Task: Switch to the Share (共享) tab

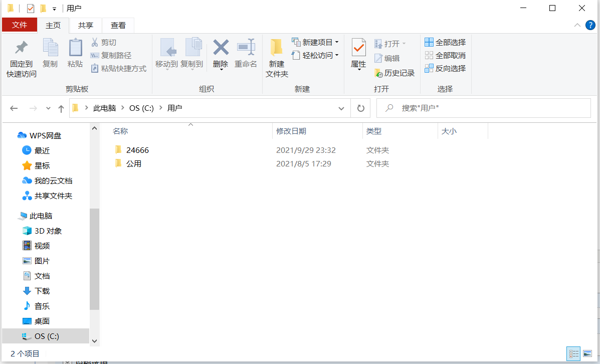Action: [x=86, y=25]
